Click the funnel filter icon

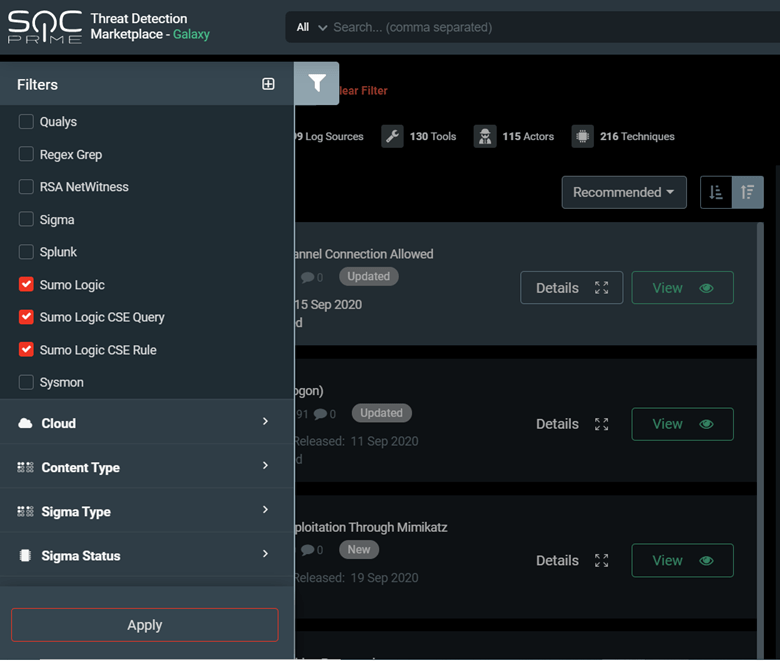pyautogui.click(x=317, y=84)
